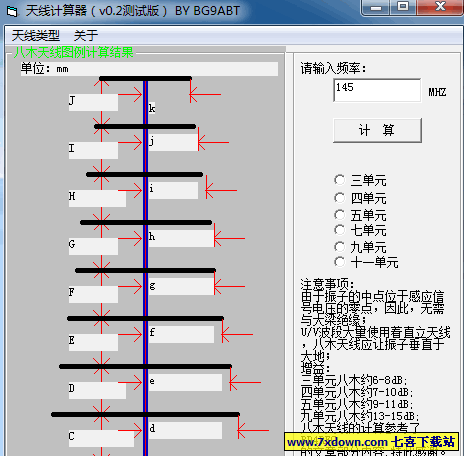Maximize the antenna calculator window
Viewport: 464px width, 456px height.
pos(403,7)
